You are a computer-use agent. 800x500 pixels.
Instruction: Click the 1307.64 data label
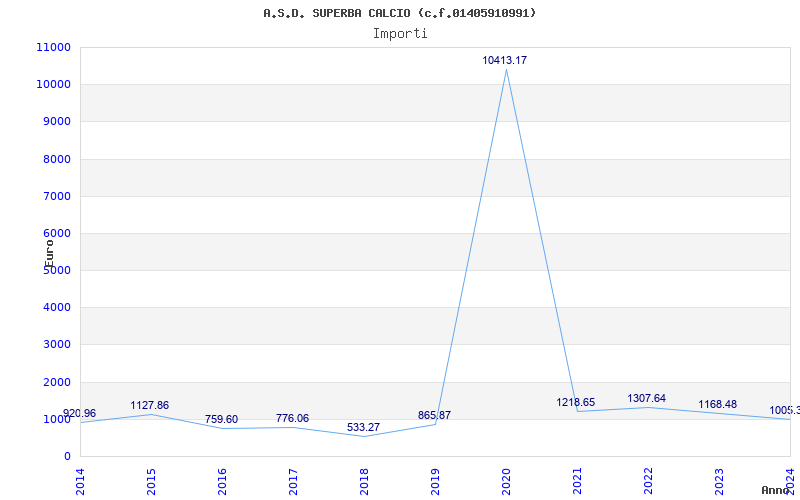[646, 398]
